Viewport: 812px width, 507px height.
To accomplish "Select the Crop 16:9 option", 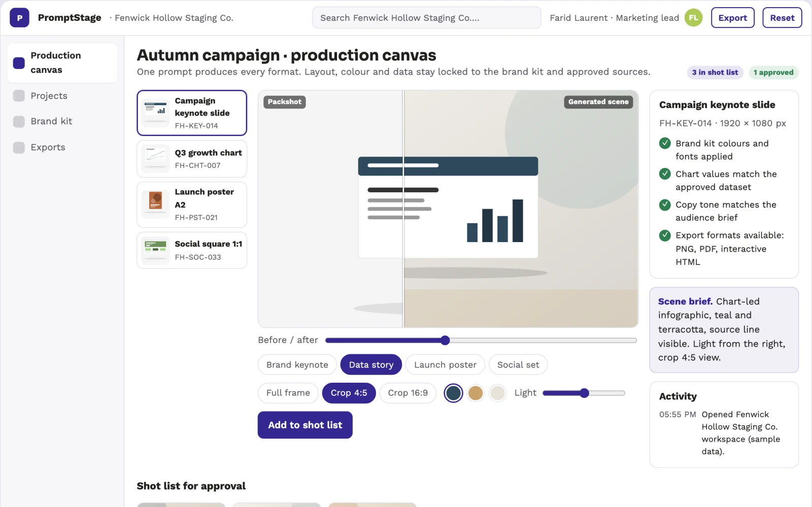I will [408, 393].
